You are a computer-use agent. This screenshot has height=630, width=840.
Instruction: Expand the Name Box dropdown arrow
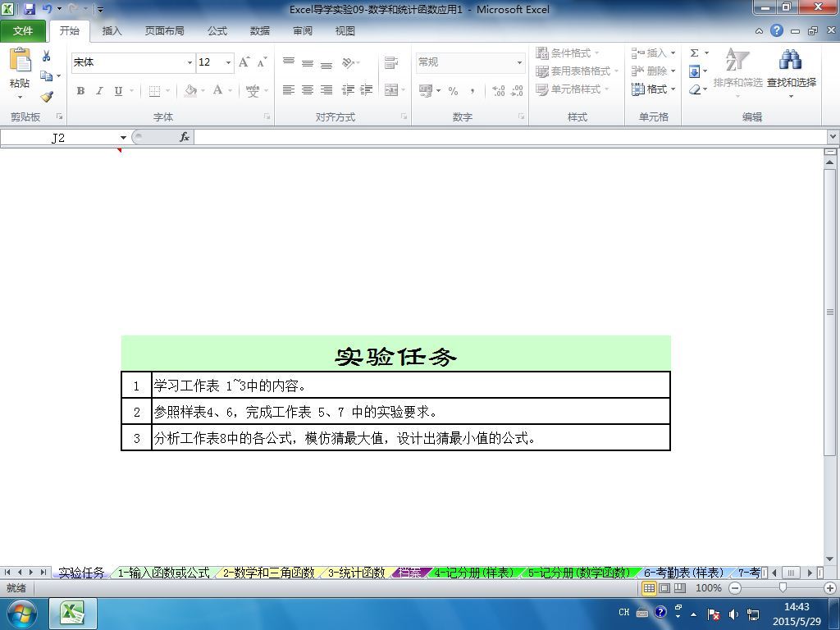[x=123, y=138]
